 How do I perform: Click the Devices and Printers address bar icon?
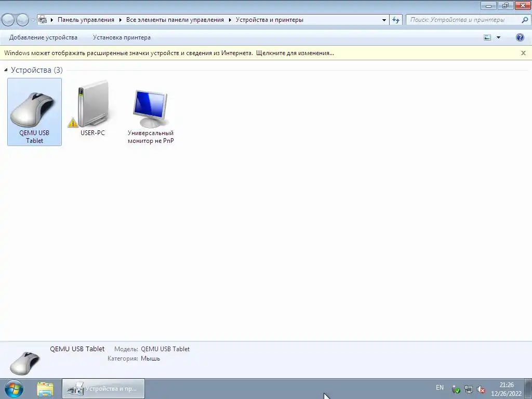[x=43, y=20]
